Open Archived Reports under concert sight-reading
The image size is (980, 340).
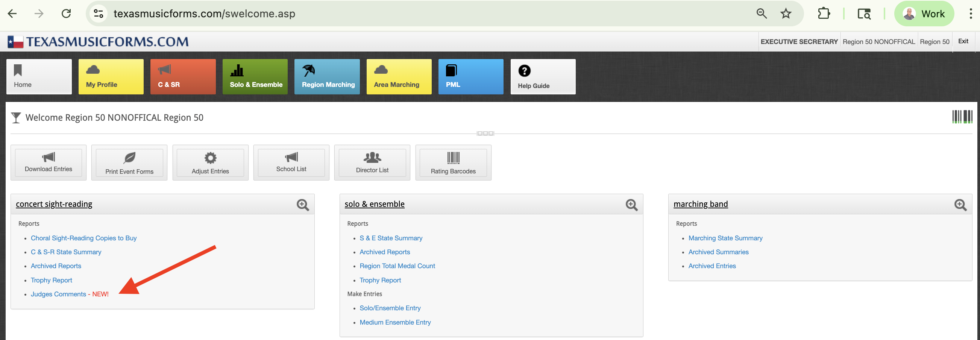[x=56, y=266]
